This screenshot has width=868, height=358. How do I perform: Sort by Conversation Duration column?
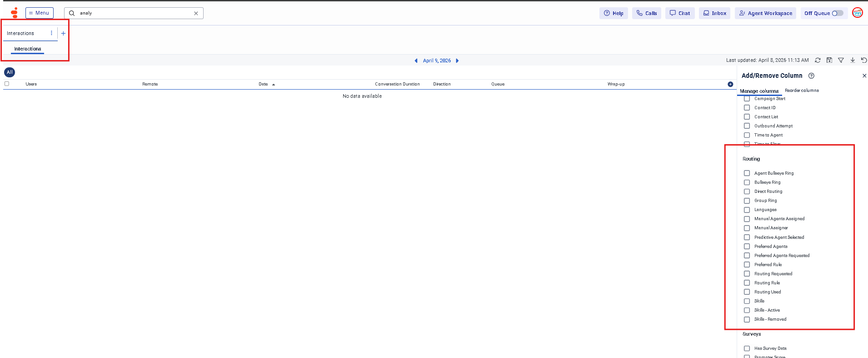397,84
